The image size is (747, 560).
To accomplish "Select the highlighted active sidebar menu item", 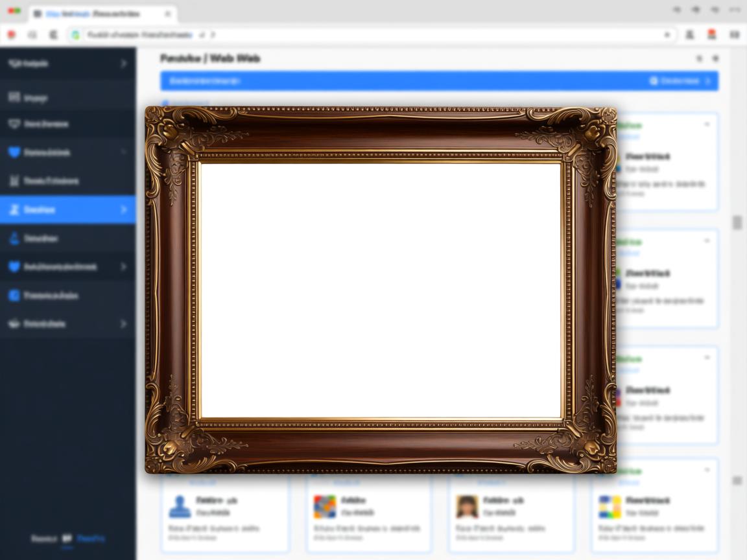I will (x=65, y=209).
